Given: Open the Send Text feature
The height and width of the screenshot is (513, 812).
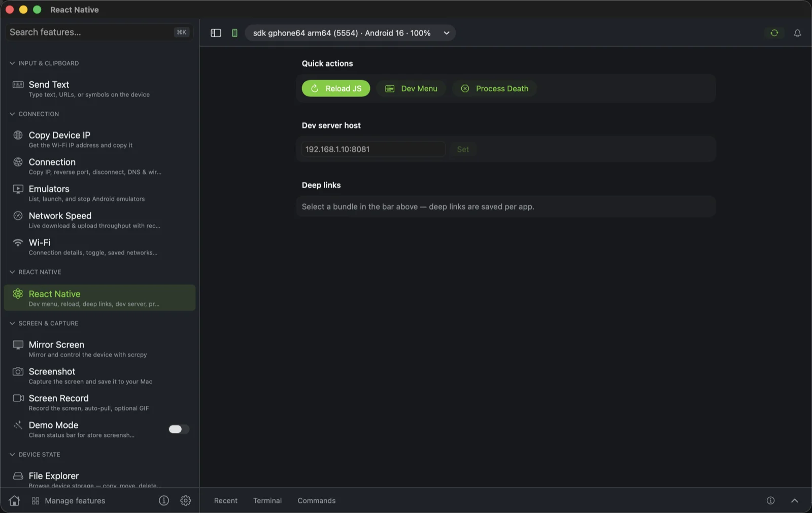Looking at the screenshot, I should point(99,89).
